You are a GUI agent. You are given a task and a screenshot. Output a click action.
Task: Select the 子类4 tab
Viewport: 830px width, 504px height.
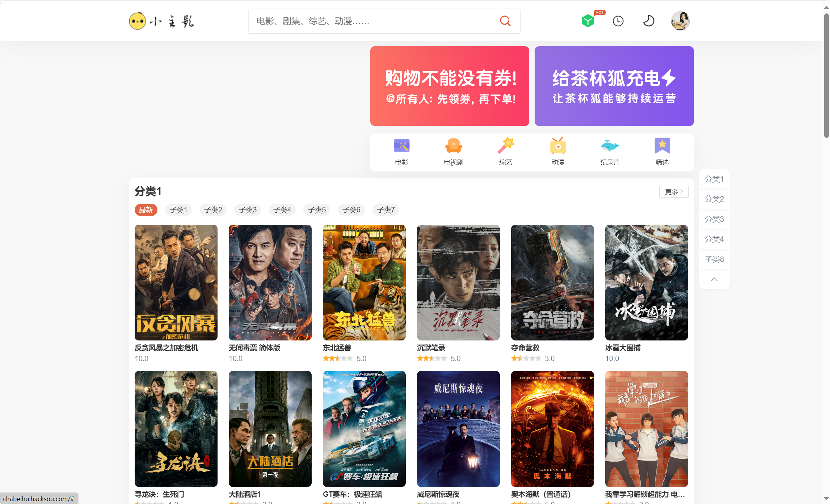[282, 210]
